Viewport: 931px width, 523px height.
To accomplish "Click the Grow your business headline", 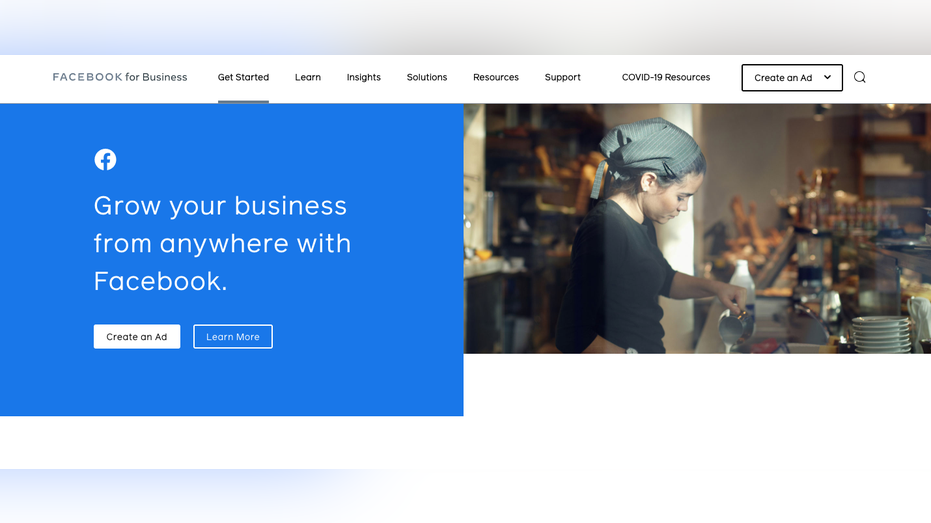I will pyautogui.click(x=222, y=243).
